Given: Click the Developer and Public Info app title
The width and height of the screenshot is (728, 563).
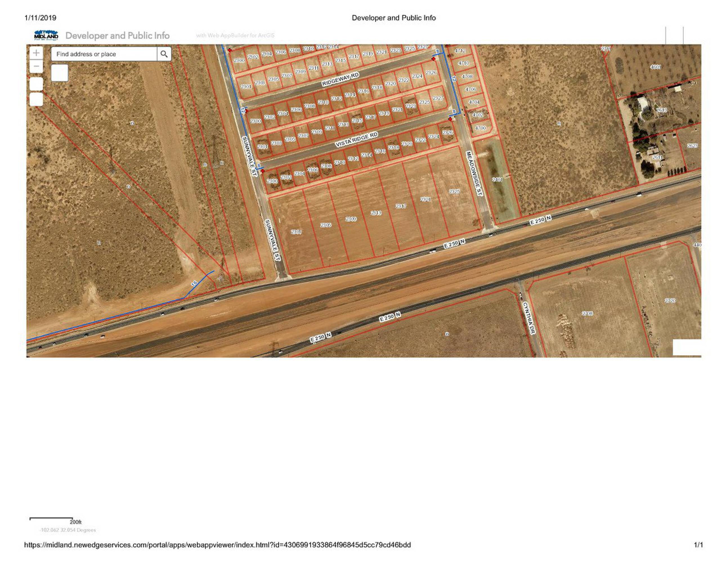Looking at the screenshot, I should 117,36.
